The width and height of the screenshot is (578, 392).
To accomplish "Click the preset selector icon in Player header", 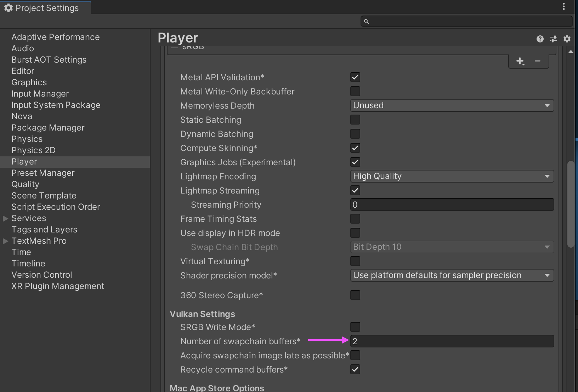I will (554, 39).
